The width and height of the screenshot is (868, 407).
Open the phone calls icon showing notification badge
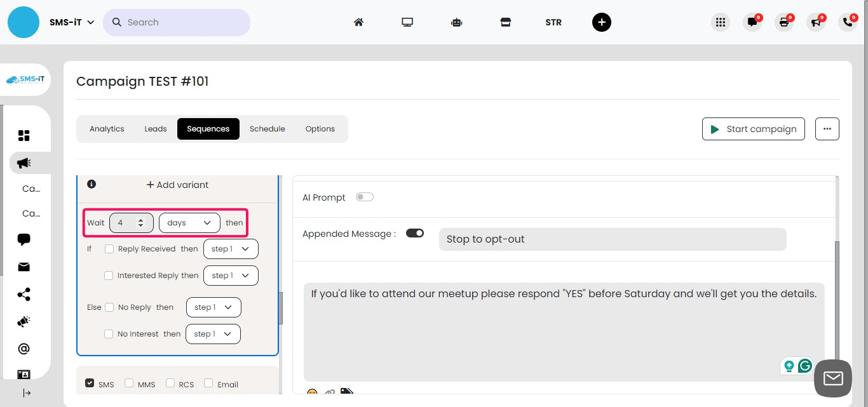(x=847, y=22)
